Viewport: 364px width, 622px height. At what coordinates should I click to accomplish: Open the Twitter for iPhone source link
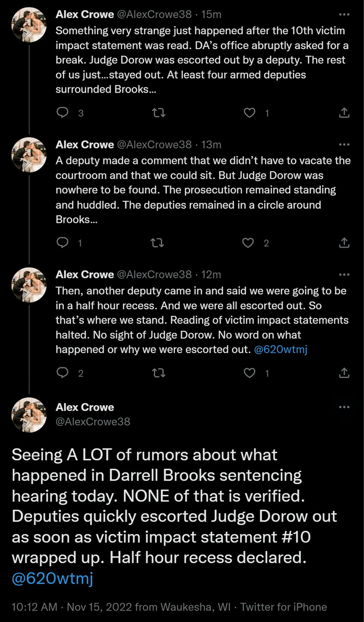[x=284, y=607]
